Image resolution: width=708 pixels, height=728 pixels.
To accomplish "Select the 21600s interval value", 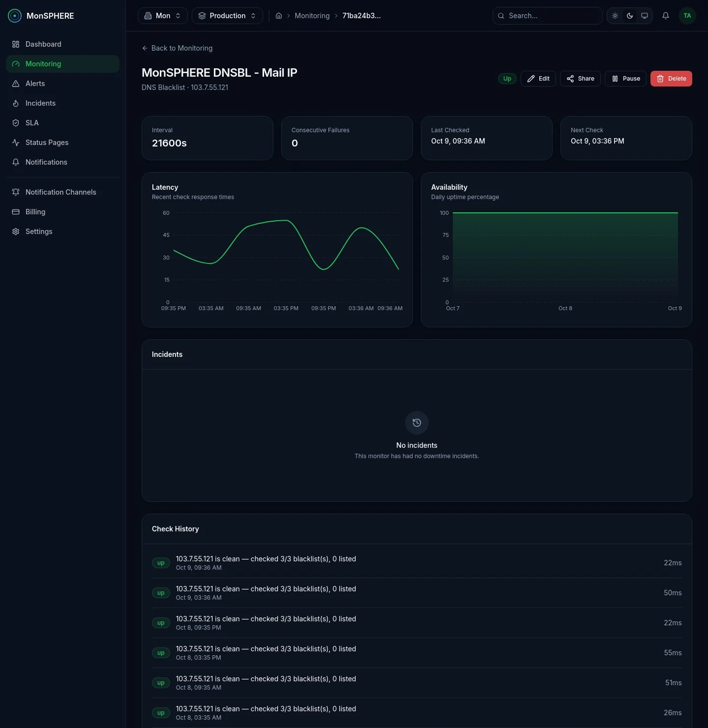I will coord(169,143).
